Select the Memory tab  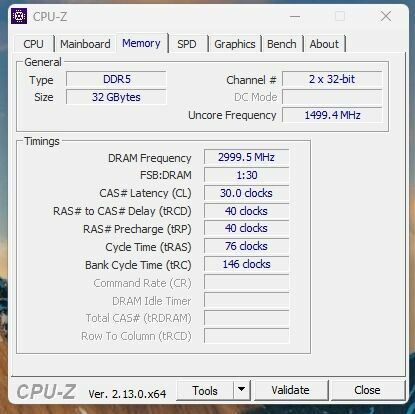141,43
